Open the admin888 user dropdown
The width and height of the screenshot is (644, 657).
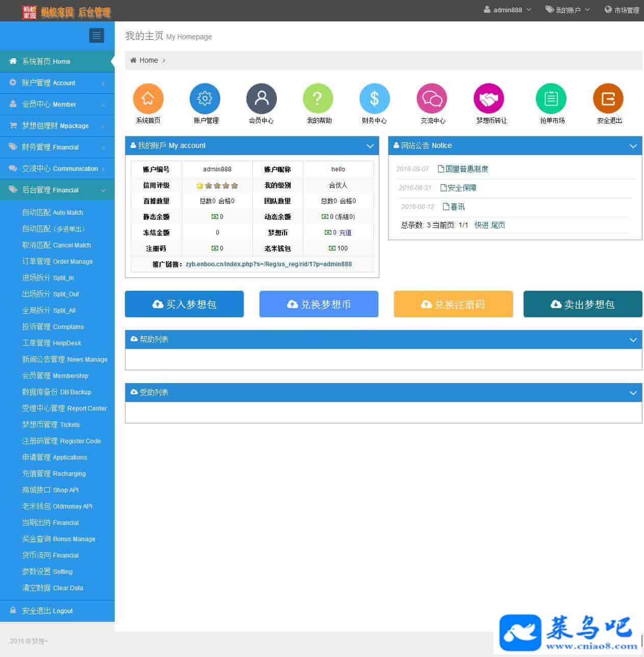507,10
